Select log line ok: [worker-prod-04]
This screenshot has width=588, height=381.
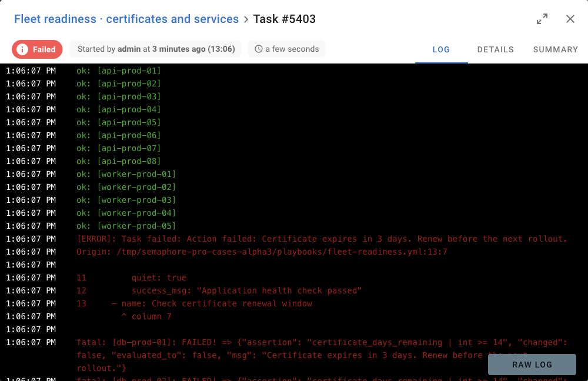[x=126, y=213]
